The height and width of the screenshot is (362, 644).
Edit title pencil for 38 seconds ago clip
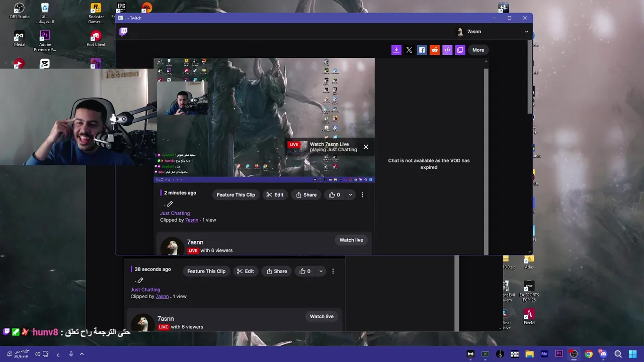pos(140,280)
